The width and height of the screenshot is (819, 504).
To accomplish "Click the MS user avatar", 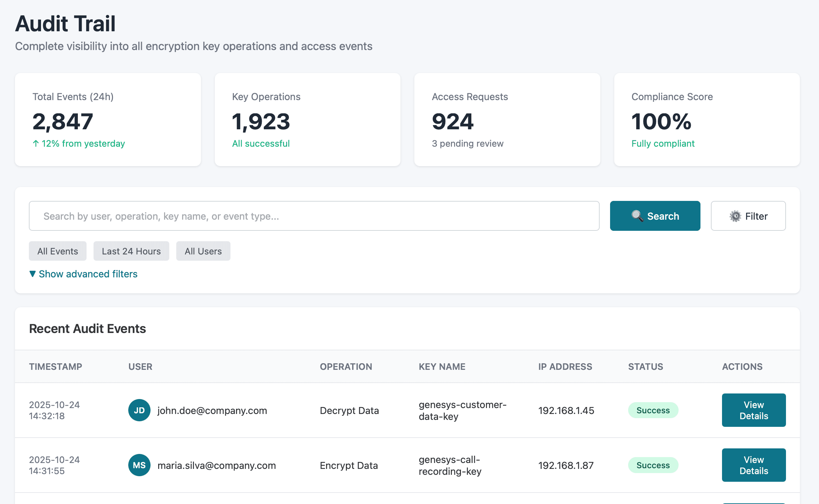I will (139, 465).
